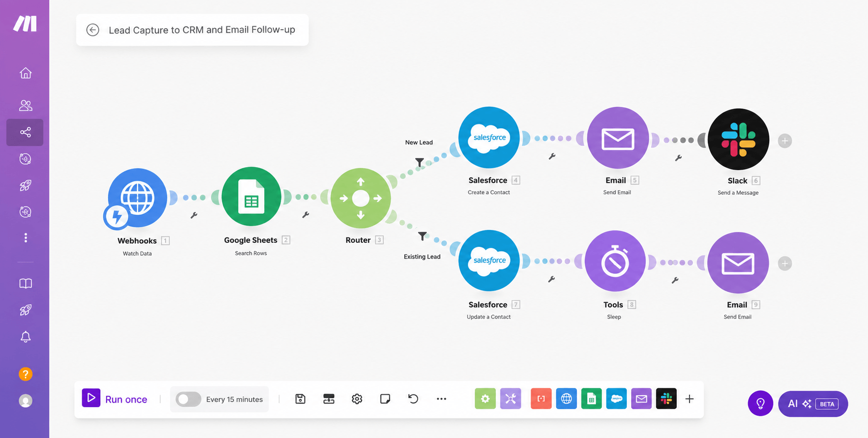Open the Existing Lead filter icon
The width and height of the screenshot is (868, 438).
[422, 236]
